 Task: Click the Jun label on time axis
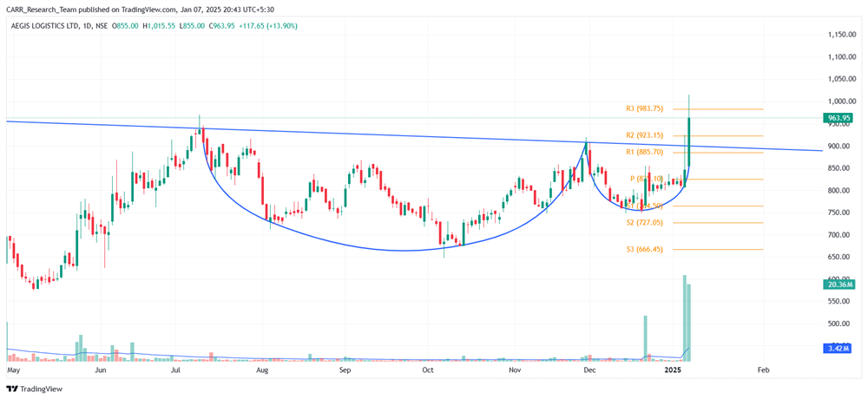[100, 370]
